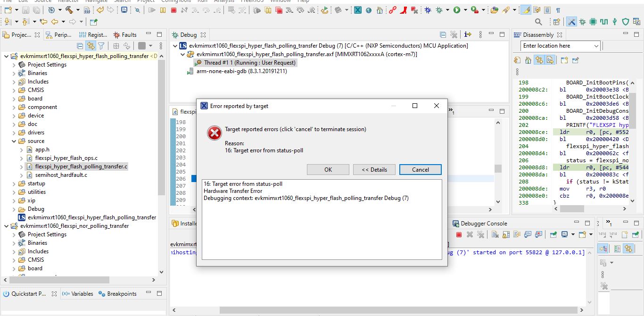The image size is (644, 316).
Task: Collapse the source folder tree node
Action: coord(14,141)
